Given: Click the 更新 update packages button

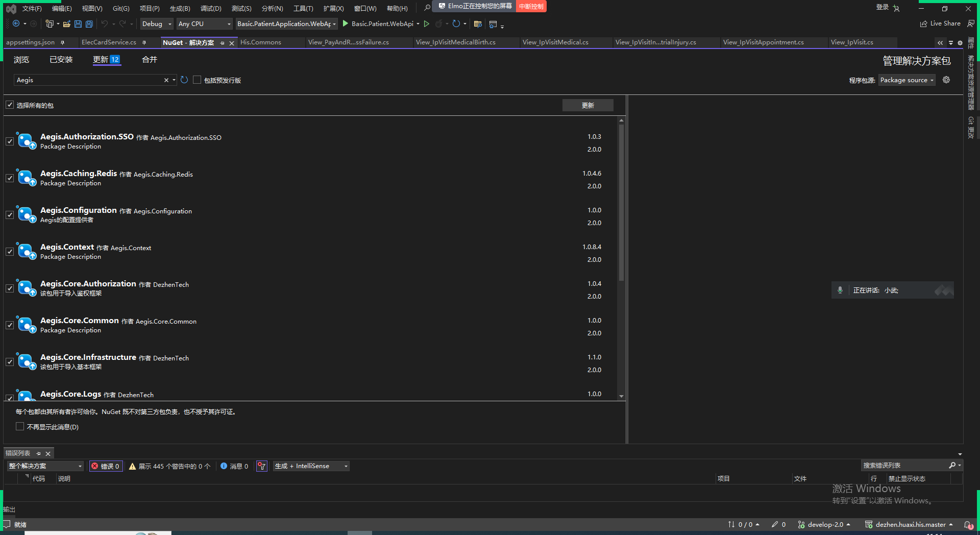Looking at the screenshot, I should click(x=588, y=105).
